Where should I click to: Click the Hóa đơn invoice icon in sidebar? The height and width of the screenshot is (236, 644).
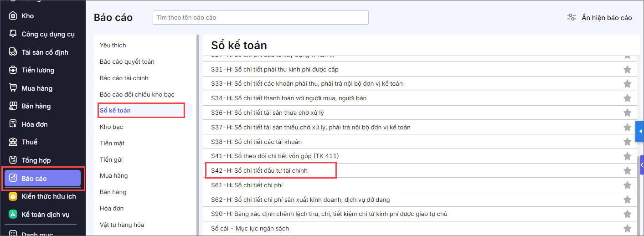pyautogui.click(x=13, y=124)
